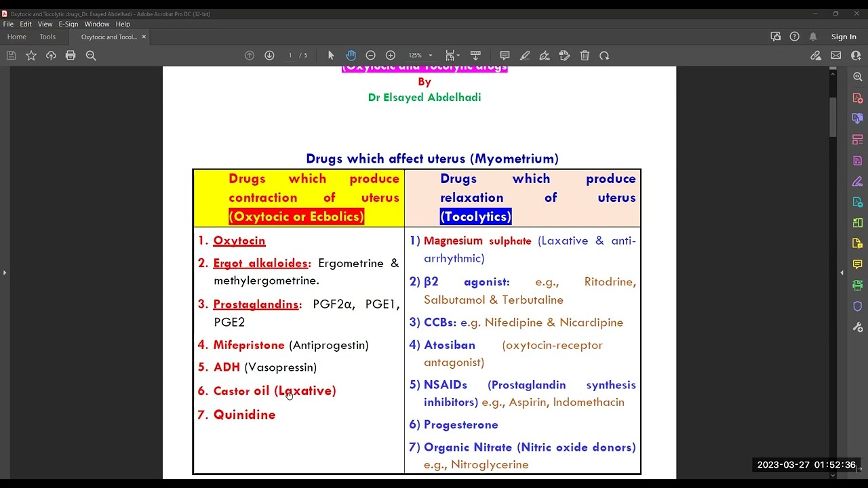This screenshot has width=868, height=488.
Task: Select the Oxytocic and Tocol... document tab
Action: [108, 37]
